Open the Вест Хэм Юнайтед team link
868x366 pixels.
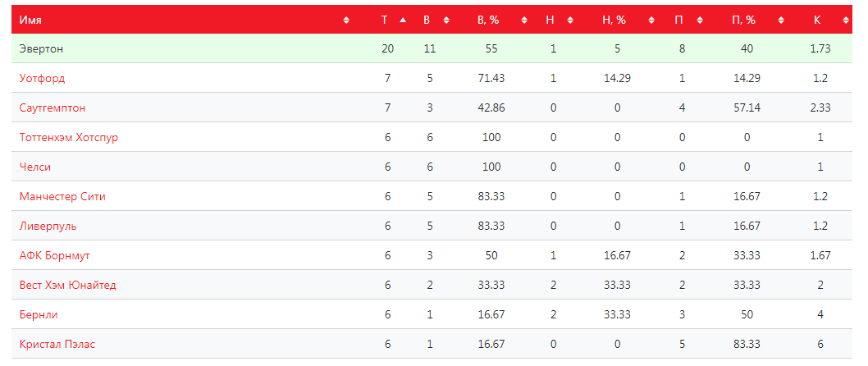[68, 285]
